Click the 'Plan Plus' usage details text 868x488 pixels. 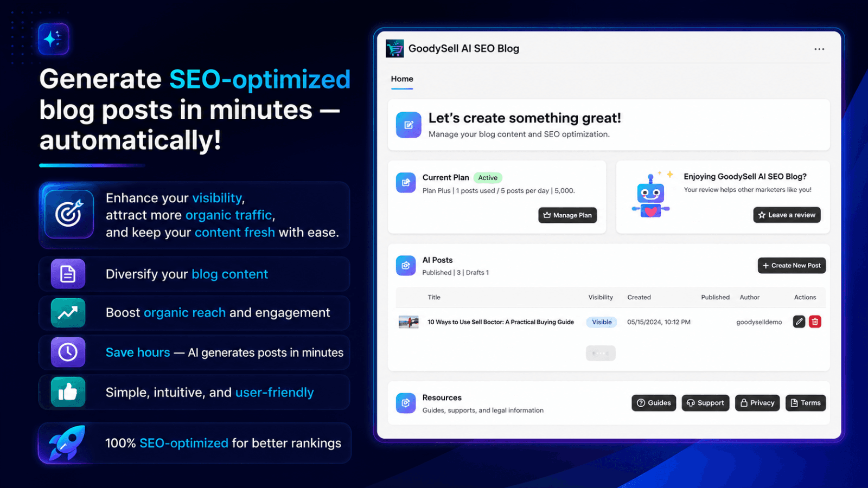pos(499,191)
